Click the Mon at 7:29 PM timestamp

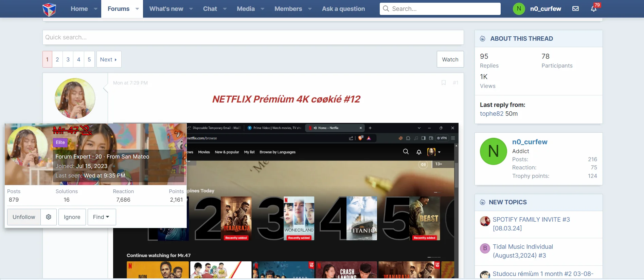pos(130,83)
